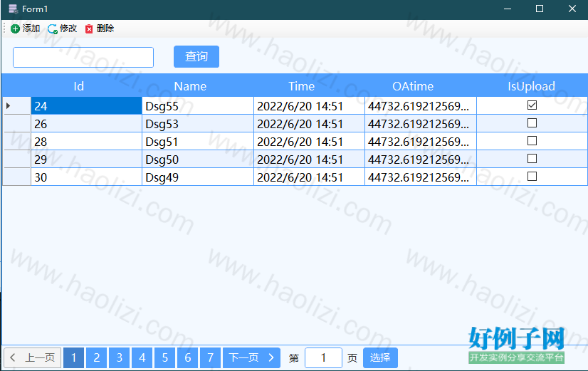This screenshot has width=588, height=371.
Task: Maximize the Form1 window
Action: (540, 9)
